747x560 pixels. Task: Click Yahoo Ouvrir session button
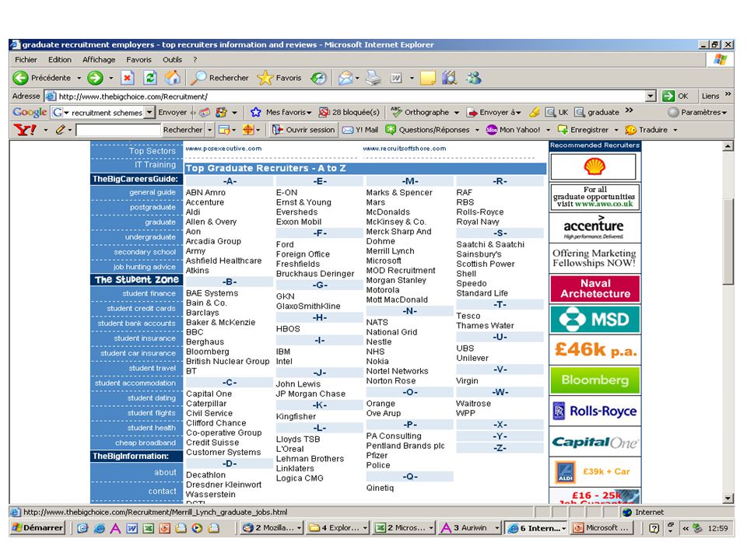click(303, 130)
